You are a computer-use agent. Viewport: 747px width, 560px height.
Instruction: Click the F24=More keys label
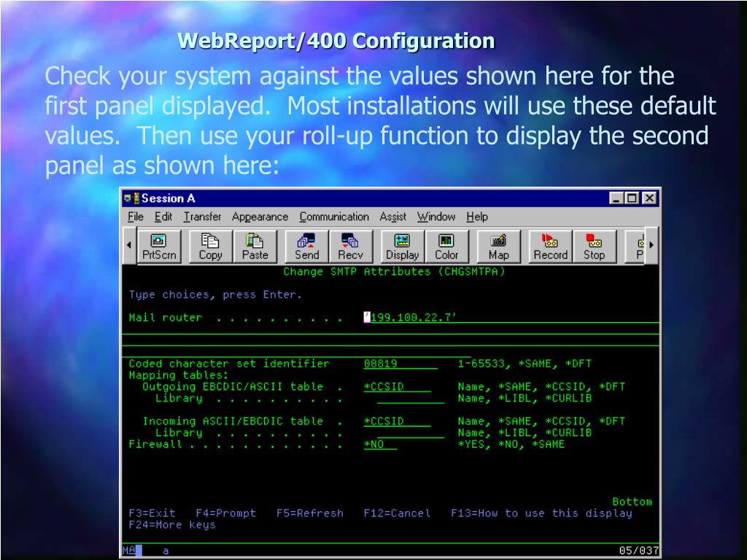(x=172, y=525)
